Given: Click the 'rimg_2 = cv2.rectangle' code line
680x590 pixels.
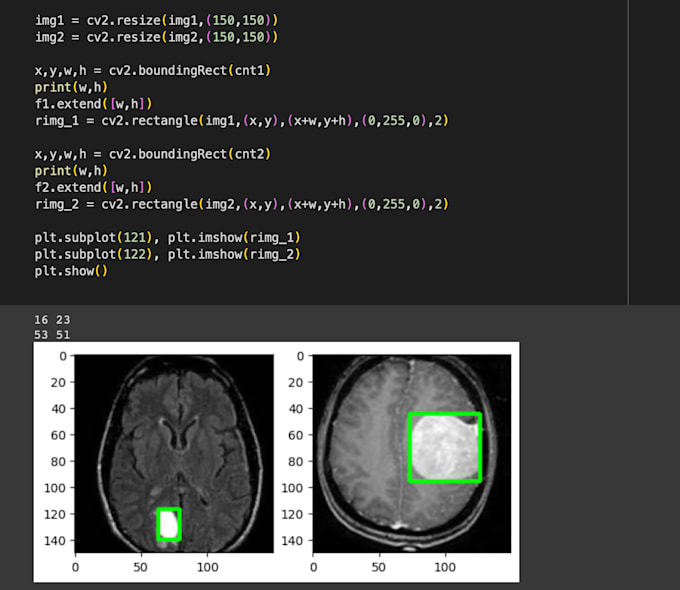Looking at the screenshot, I should [242, 204].
